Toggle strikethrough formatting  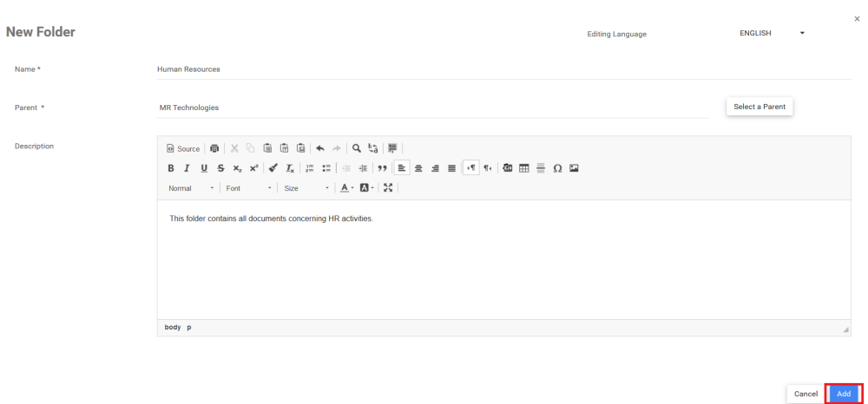(x=220, y=168)
